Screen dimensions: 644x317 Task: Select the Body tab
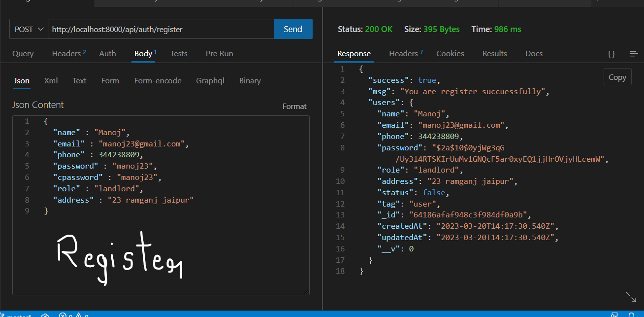point(145,53)
